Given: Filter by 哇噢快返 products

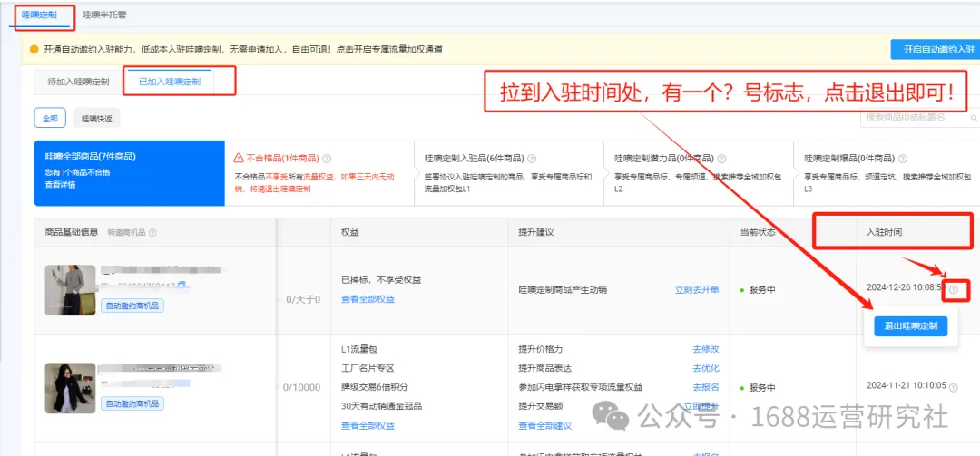Looking at the screenshot, I should click(x=96, y=118).
